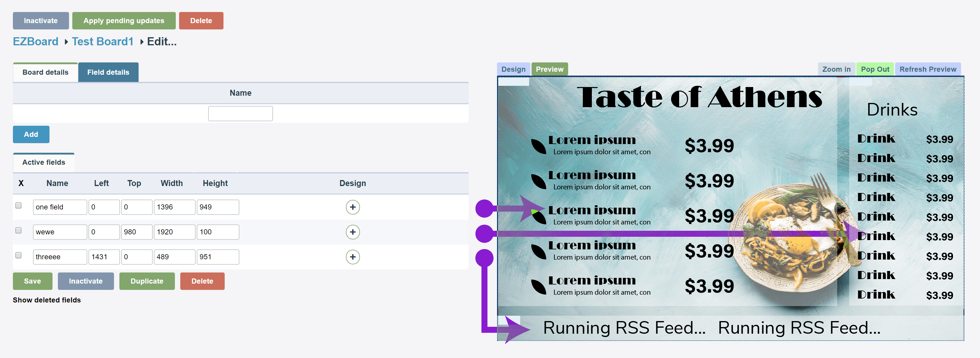980x358 pixels.
Task: Click Refresh Preview
Action: [x=928, y=69]
